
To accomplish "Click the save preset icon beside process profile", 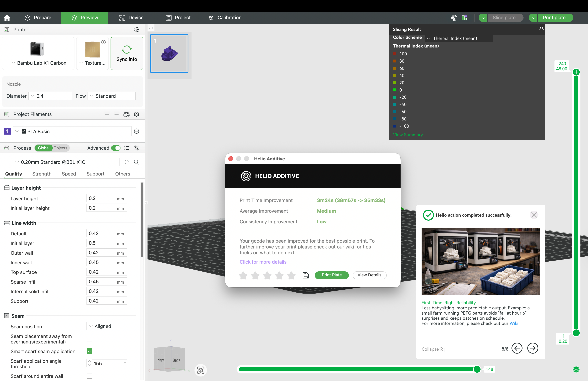I will tap(127, 162).
